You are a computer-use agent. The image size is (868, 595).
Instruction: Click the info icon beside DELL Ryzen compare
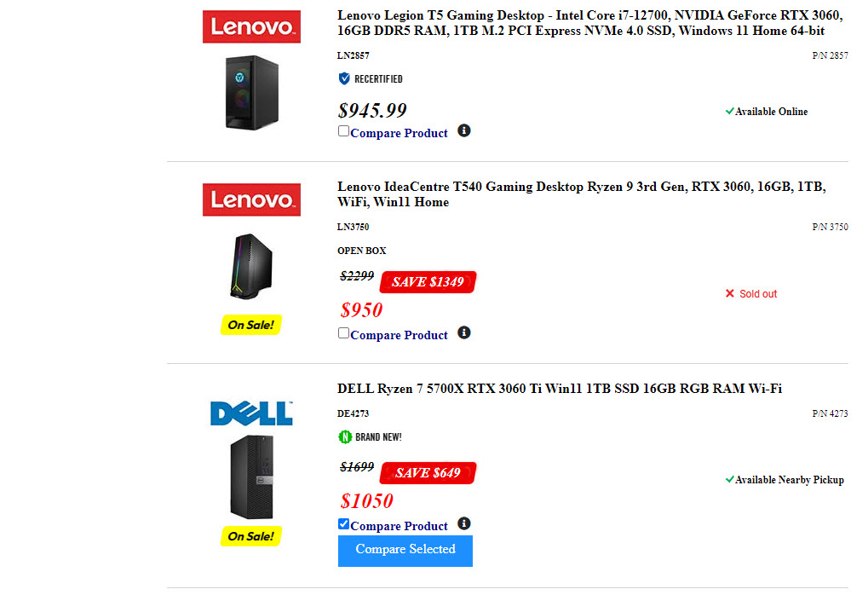coord(463,523)
